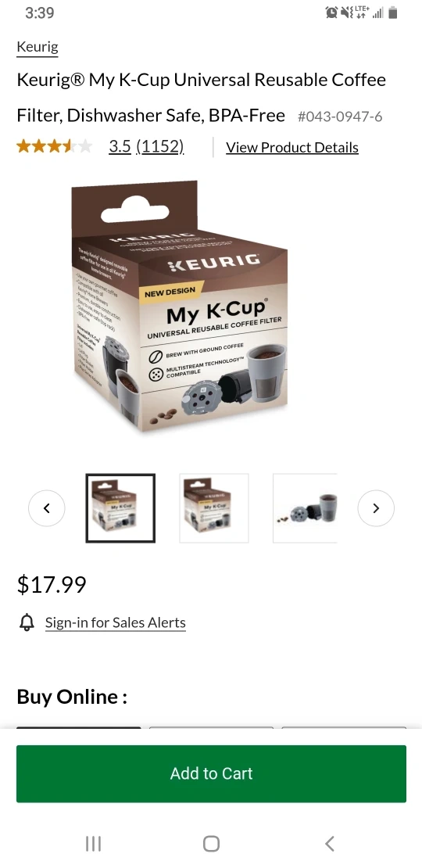
Task: Tap the Android home button icon
Action: 211,844
